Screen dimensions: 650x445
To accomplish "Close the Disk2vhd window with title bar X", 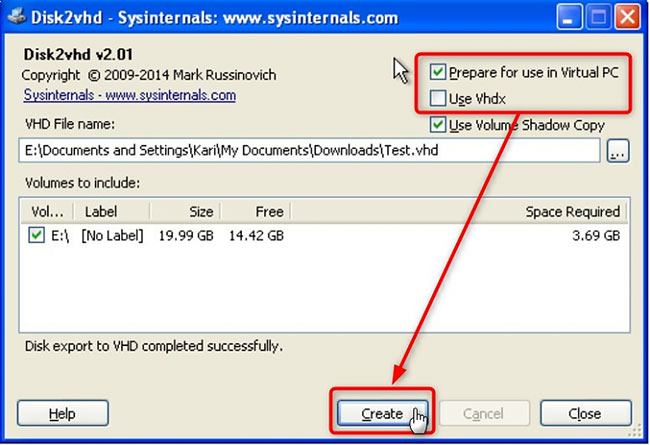I will coord(628,18).
